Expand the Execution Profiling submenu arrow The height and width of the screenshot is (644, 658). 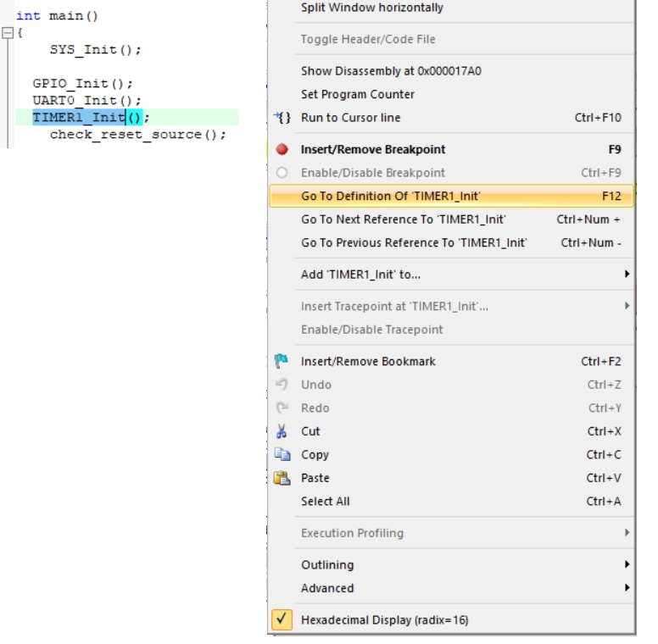(627, 532)
